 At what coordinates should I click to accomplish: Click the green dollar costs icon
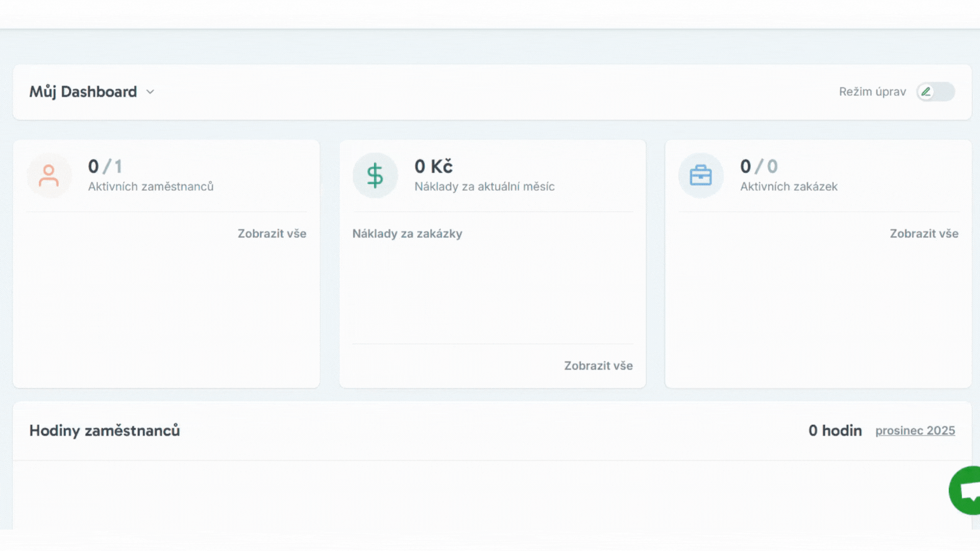375,176
